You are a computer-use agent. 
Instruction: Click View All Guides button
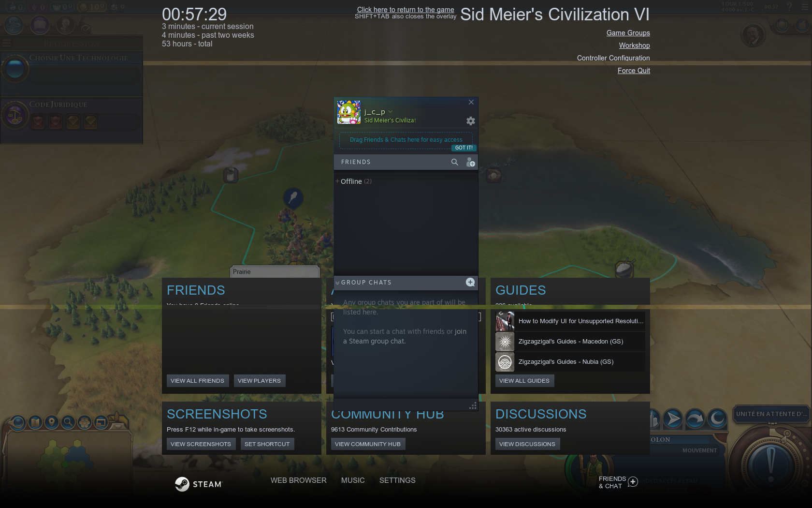524,381
